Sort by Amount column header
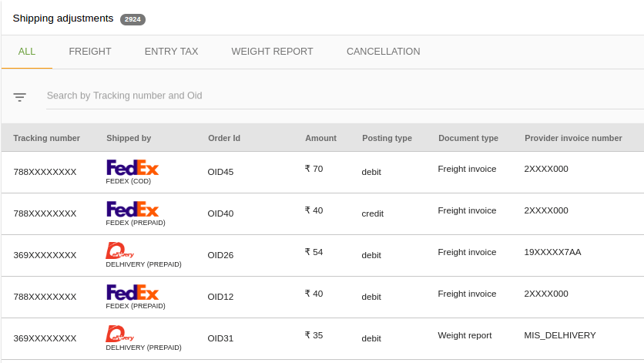 (x=320, y=138)
